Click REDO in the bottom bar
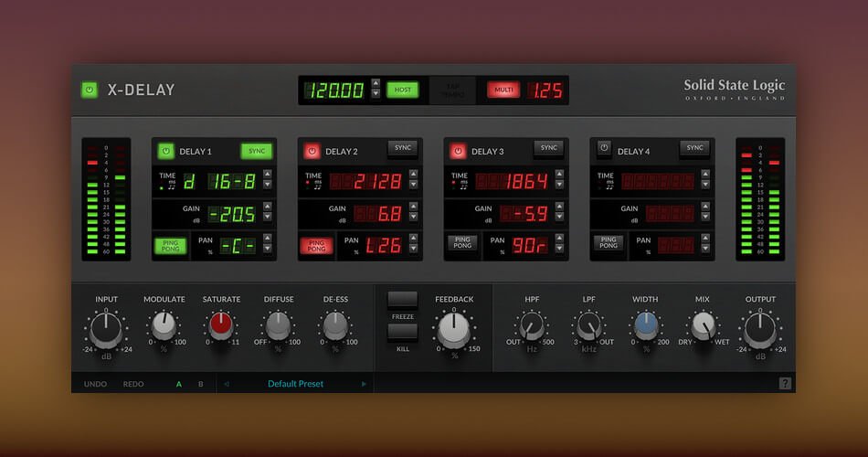The height and width of the screenshot is (457, 868). click(x=133, y=384)
